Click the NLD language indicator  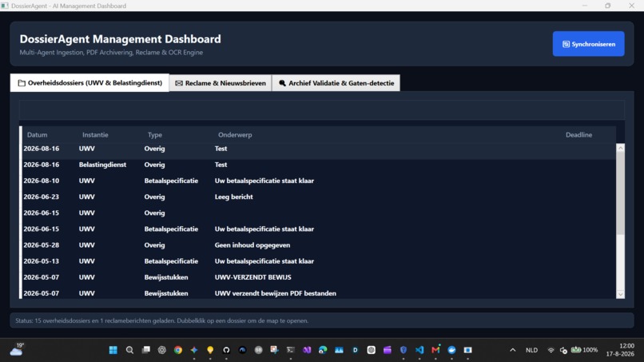531,350
